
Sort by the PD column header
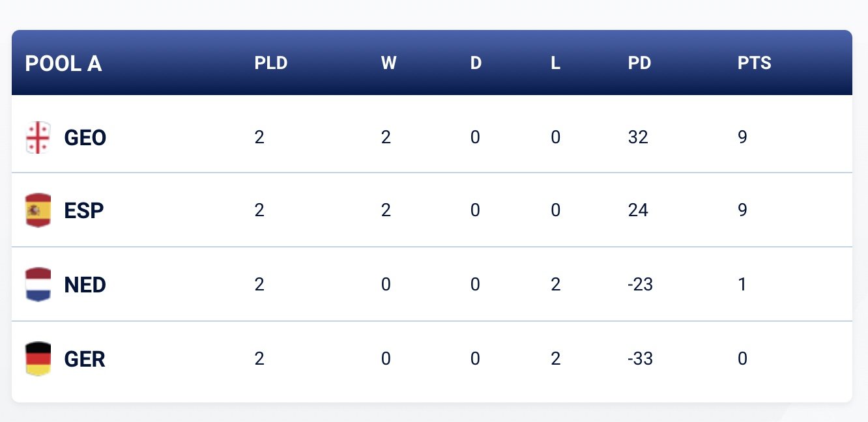coord(640,63)
